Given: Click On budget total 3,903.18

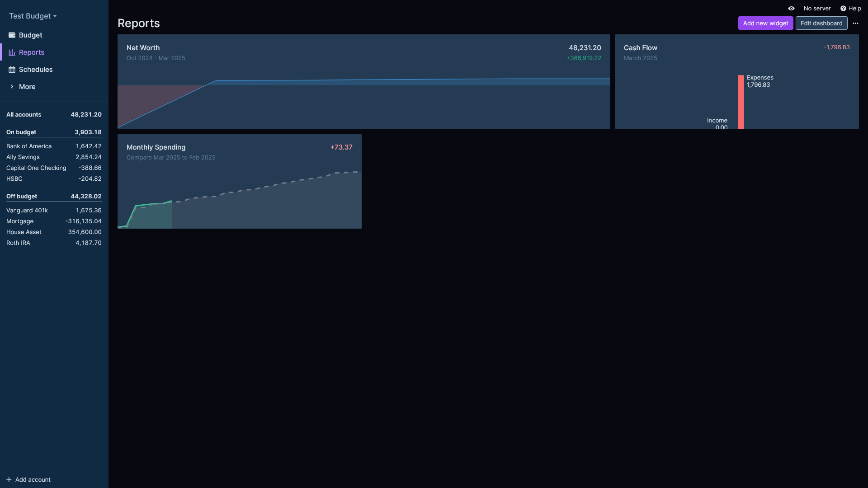Looking at the screenshot, I should click(88, 132).
